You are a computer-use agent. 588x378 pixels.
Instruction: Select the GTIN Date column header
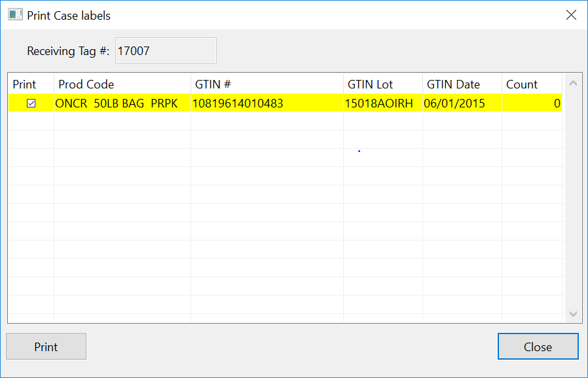[453, 85]
